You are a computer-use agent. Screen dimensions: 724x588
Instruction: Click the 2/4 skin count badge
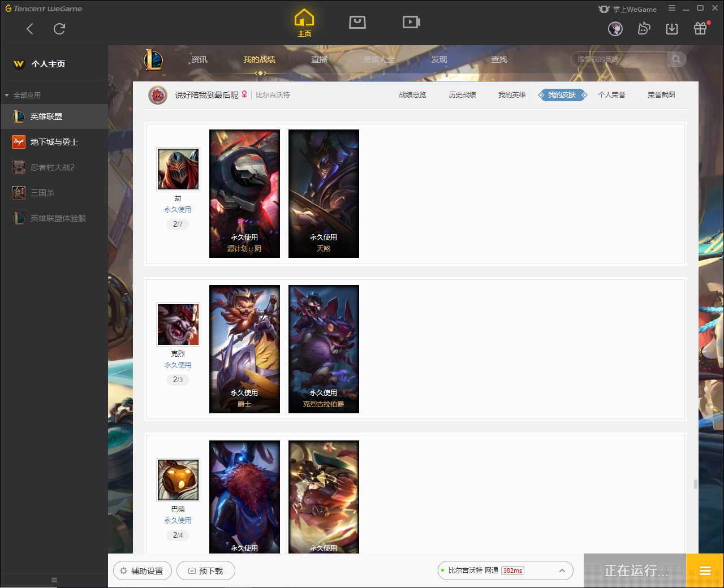click(x=178, y=535)
